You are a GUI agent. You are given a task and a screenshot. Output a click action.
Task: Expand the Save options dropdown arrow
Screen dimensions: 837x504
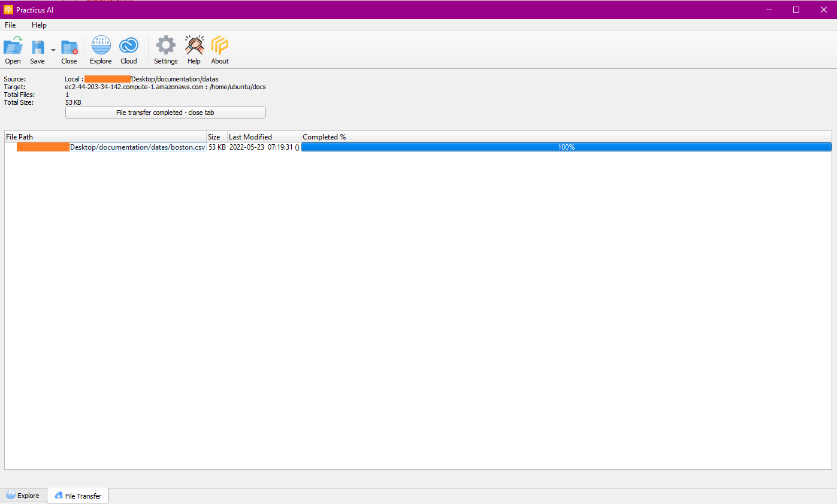(x=53, y=50)
